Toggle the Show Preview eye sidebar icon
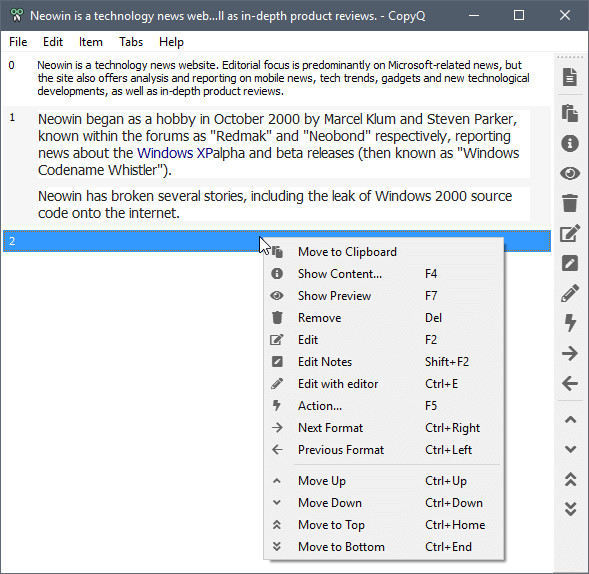Viewport: 589px width, 574px height. click(570, 173)
